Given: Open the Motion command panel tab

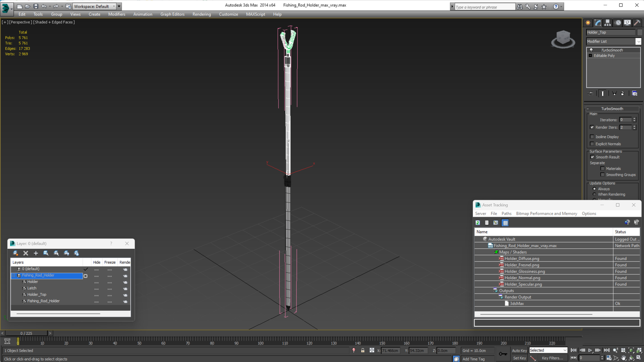Looking at the screenshot, I should (x=618, y=23).
